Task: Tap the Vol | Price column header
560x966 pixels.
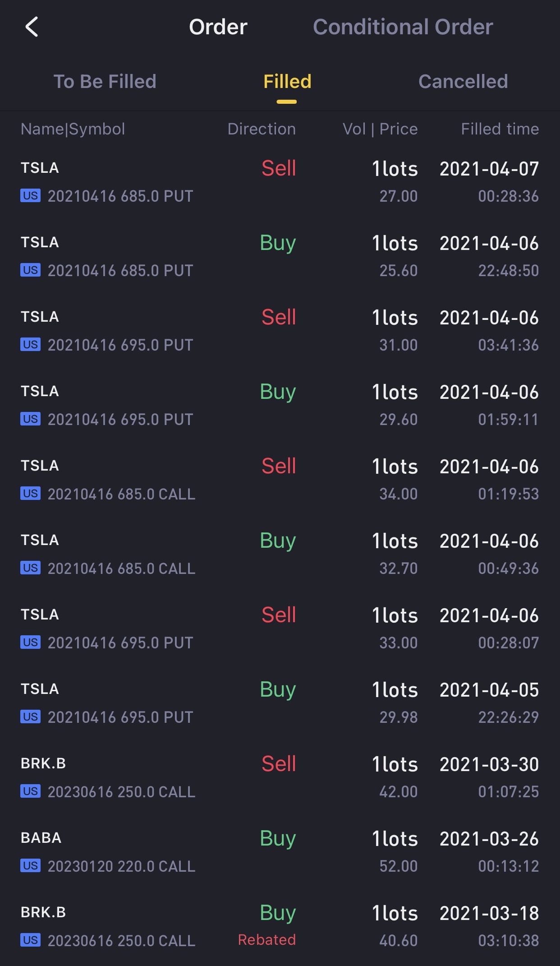Action: pyautogui.click(x=380, y=129)
